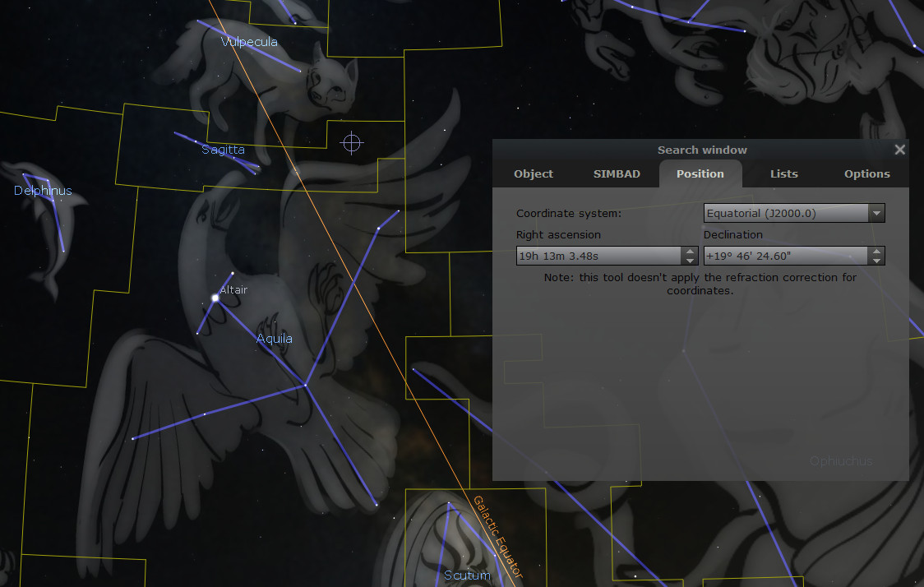Switch to the Options tab
Viewport: 924px width, 587px height.
point(866,173)
